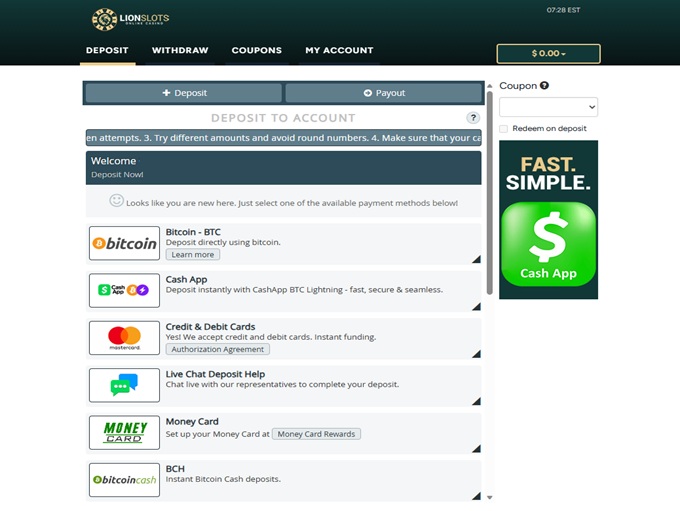Click the scrollbar down arrow
Screen dimensions: 680x511
(490, 498)
